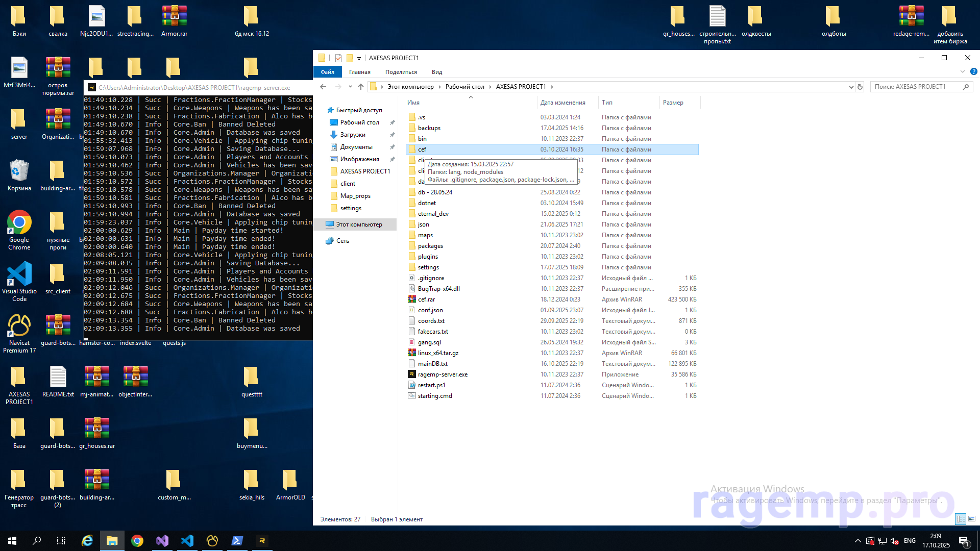This screenshot has width=980, height=551.
Task: Sort files by the Дата изменения column header
Action: (562, 103)
